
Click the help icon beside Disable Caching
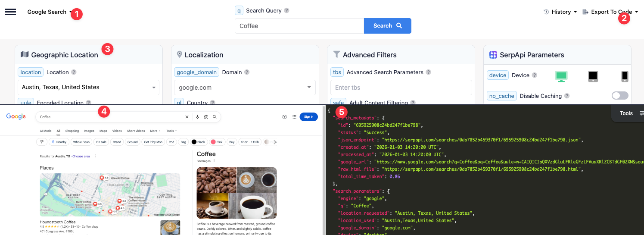[567, 96]
